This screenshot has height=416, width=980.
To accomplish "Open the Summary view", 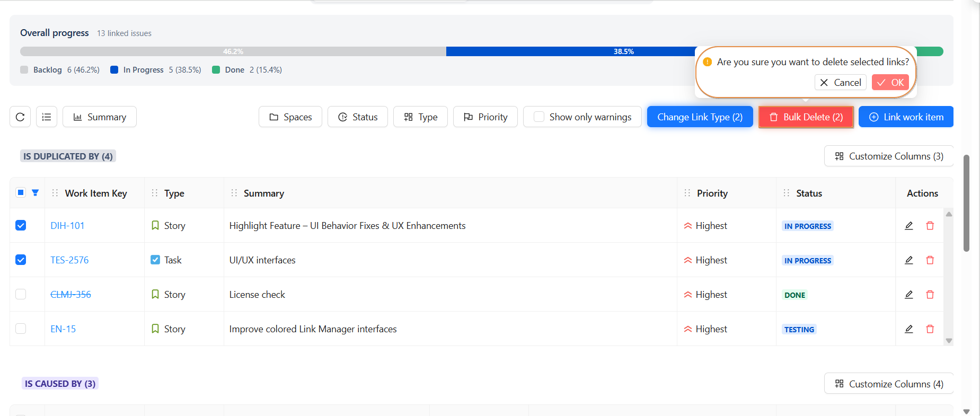I will [x=100, y=117].
